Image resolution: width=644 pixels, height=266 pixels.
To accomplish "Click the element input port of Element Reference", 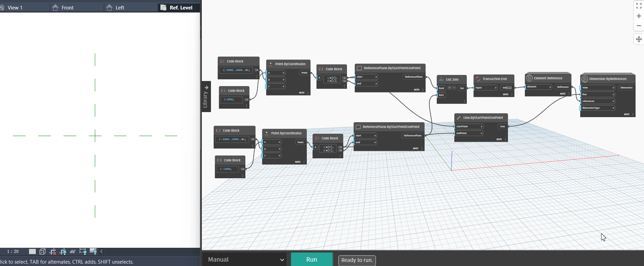I will point(539,87).
